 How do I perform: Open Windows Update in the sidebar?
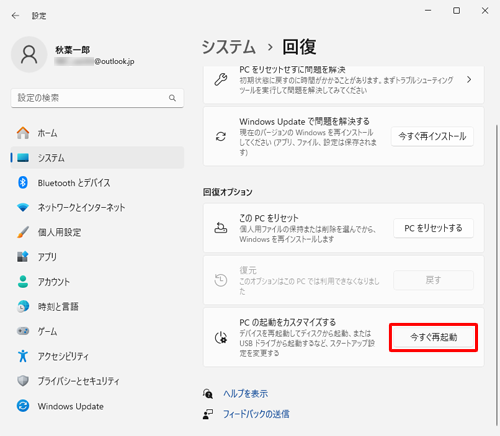click(97, 406)
